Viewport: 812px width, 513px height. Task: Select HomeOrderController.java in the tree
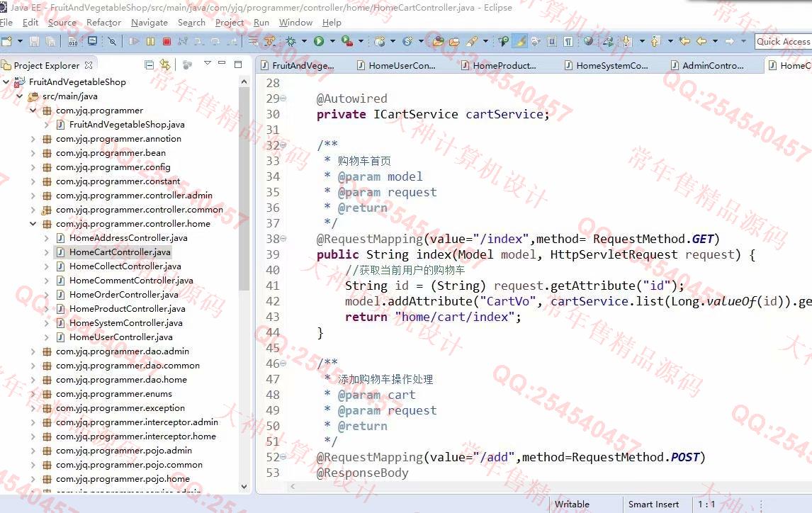click(x=123, y=295)
